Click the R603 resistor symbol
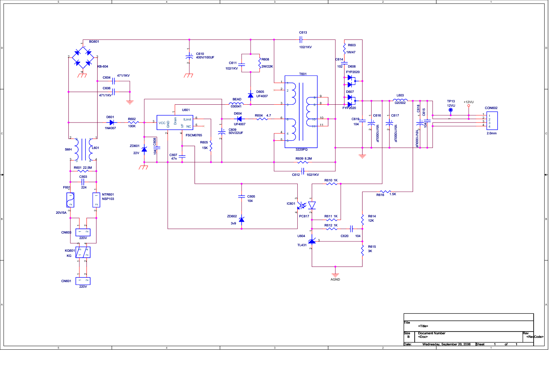555x392 pixels. (344, 48)
